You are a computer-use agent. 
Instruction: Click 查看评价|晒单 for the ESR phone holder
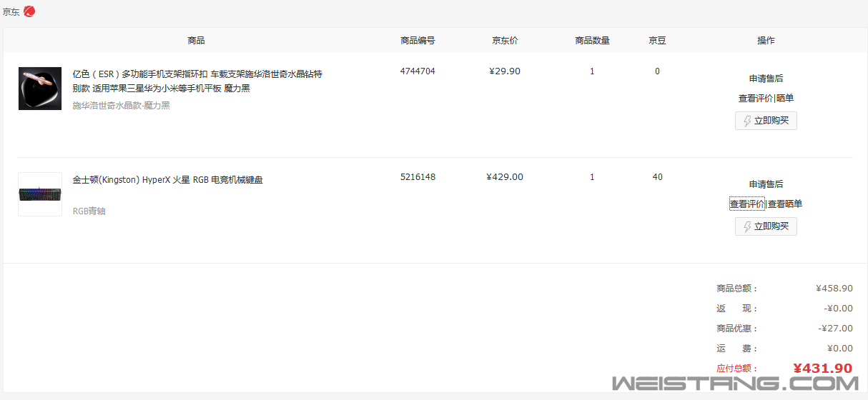pos(766,99)
